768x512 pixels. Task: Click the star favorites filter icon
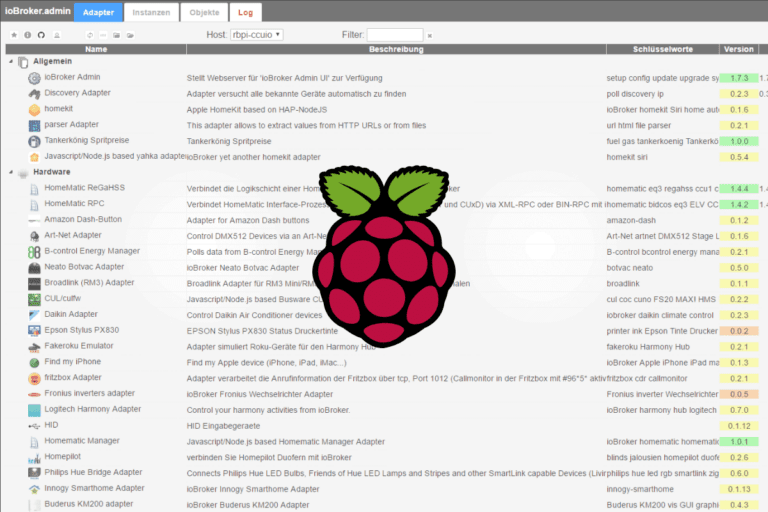click(14, 35)
